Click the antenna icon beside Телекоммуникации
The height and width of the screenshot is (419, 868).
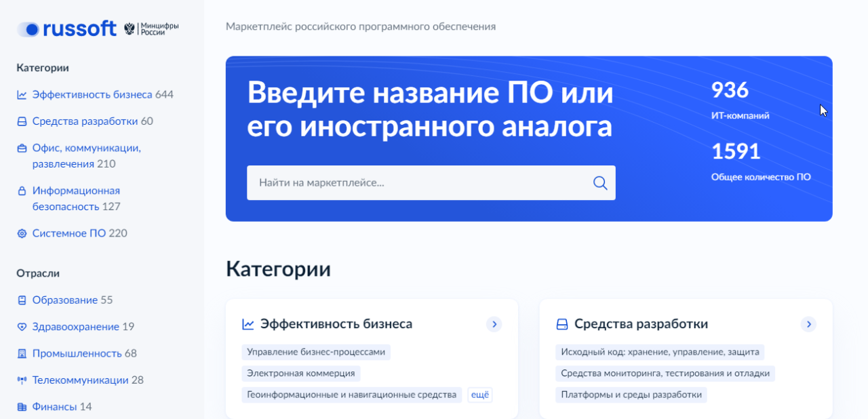point(22,380)
